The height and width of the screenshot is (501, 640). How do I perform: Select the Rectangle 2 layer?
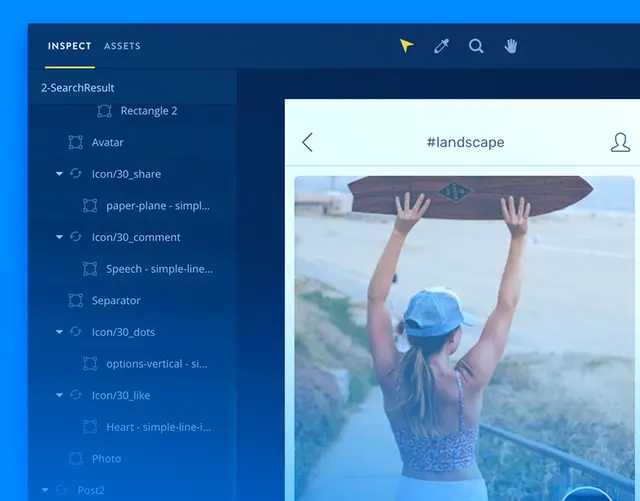click(148, 111)
